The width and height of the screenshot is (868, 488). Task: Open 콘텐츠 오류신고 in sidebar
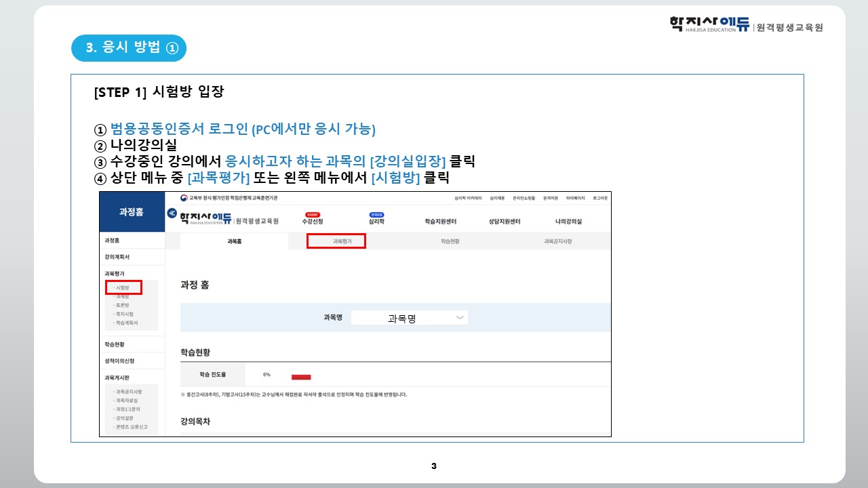tap(131, 428)
